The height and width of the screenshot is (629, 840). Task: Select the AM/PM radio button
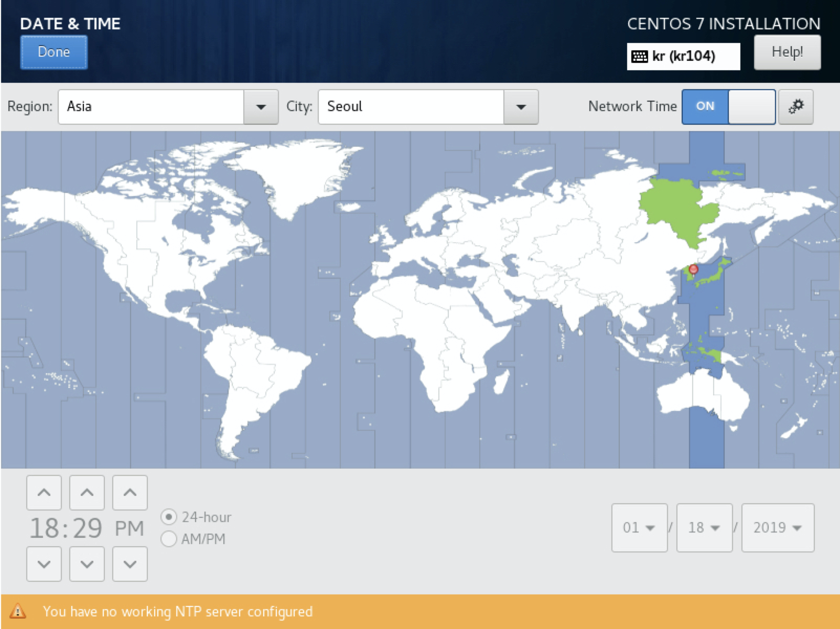(168, 539)
